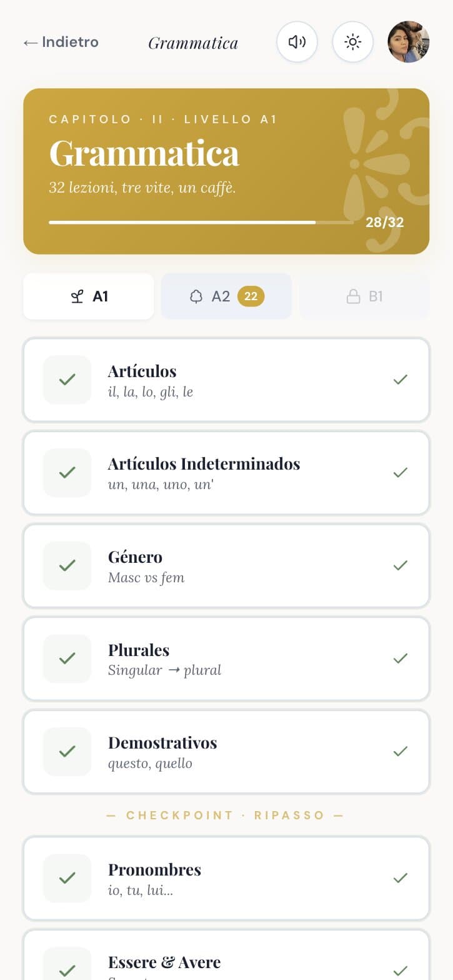Click the sprout icon beside A1

76,296
